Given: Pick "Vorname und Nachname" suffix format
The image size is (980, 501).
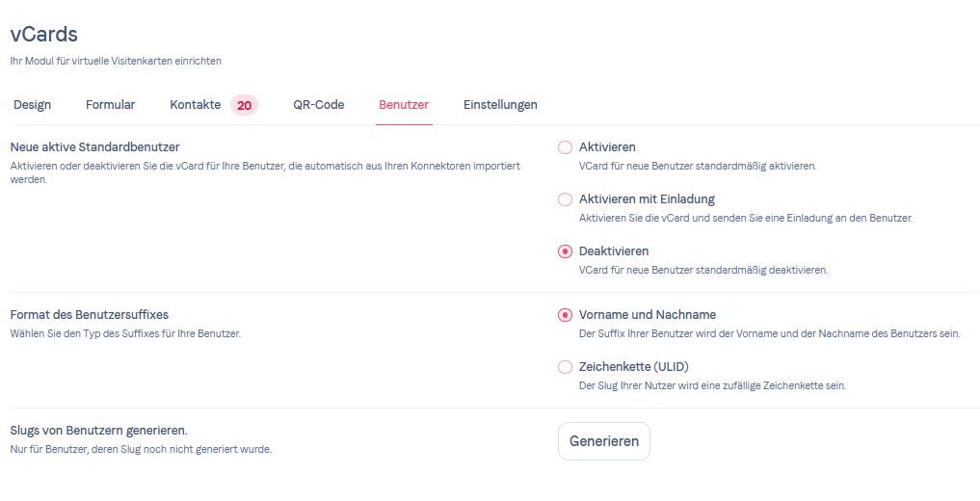Looking at the screenshot, I should click(x=566, y=315).
